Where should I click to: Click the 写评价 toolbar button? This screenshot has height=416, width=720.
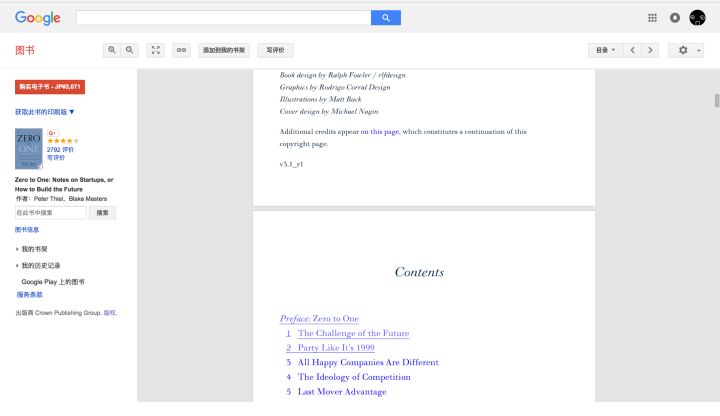tap(276, 50)
